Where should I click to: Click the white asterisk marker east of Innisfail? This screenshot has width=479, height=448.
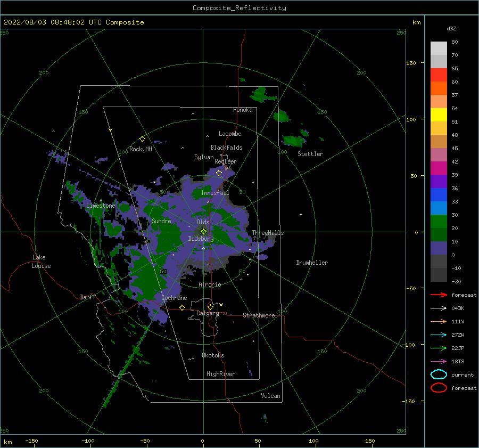253,183
